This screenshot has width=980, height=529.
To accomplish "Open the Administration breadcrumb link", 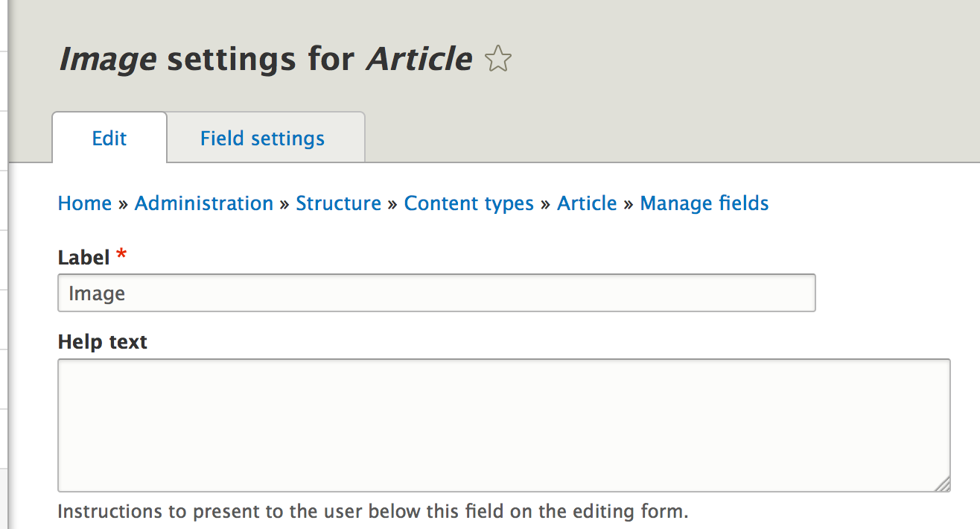I will click(203, 203).
